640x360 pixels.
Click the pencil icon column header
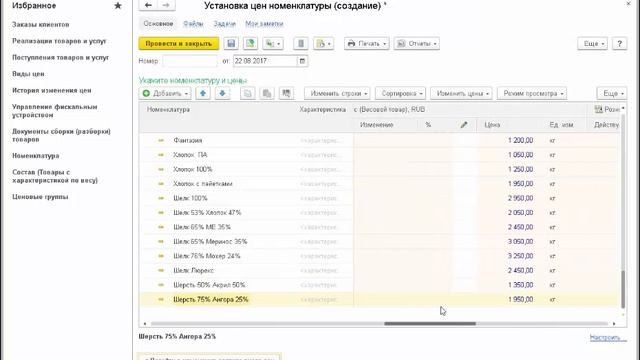pos(464,125)
